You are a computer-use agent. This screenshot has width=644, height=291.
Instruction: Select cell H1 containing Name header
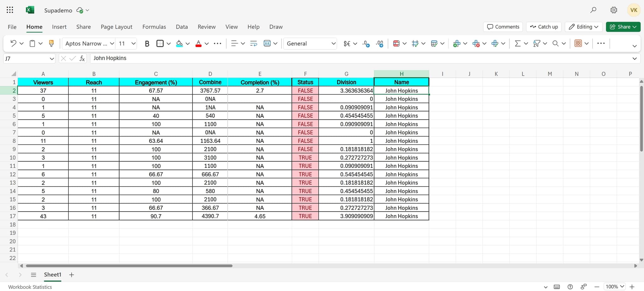(x=402, y=82)
